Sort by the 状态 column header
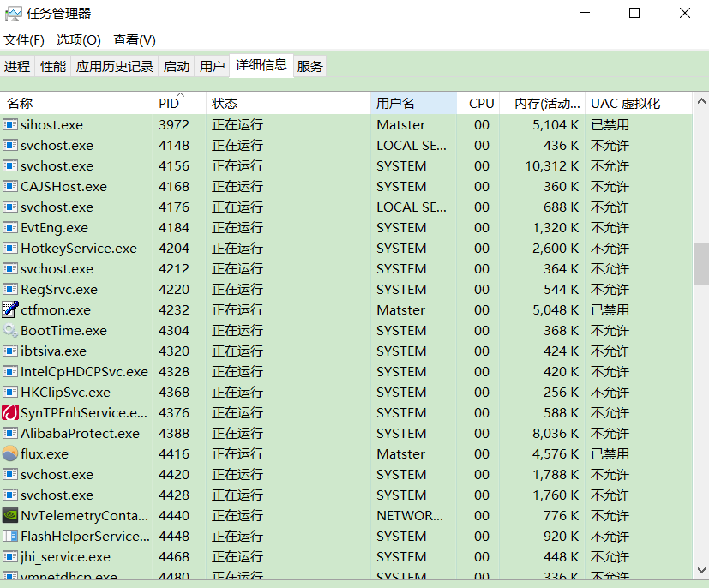The height and width of the screenshot is (588, 709). (x=288, y=103)
